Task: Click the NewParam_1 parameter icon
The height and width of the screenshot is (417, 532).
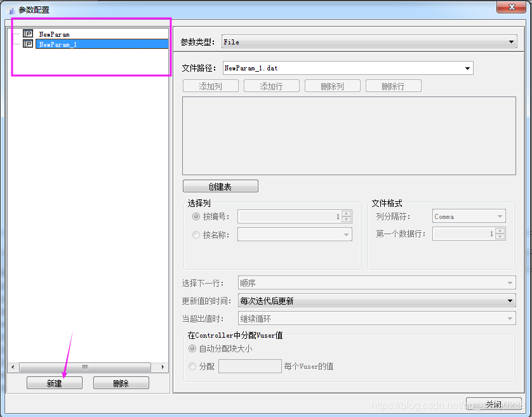Action: tap(27, 44)
